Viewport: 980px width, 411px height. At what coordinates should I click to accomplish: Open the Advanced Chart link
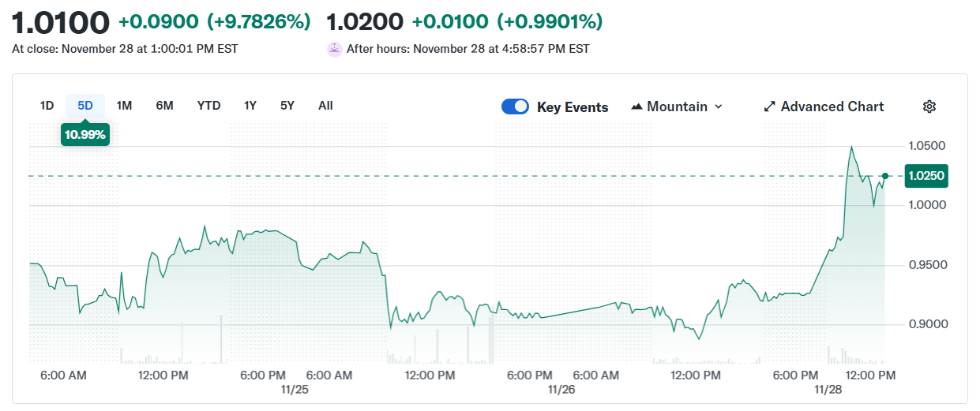(x=832, y=106)
